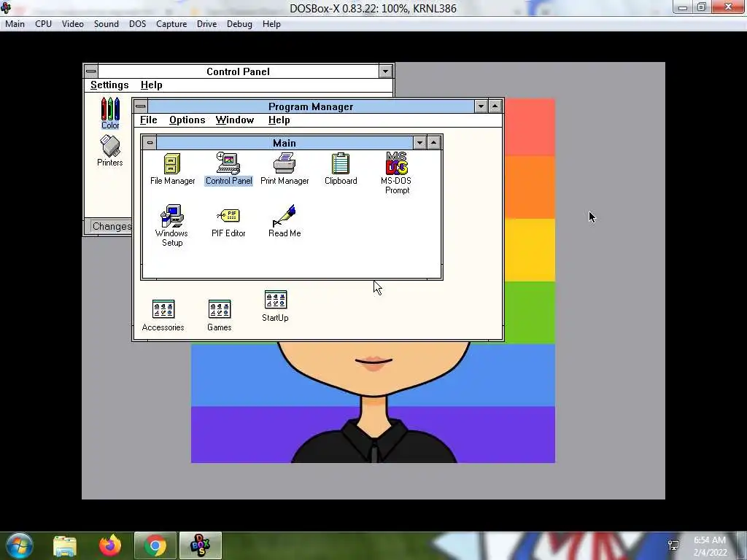Click Color icon in Control Panel window
The height and width of the screenshot is (560, 747).
click(110, 113)
